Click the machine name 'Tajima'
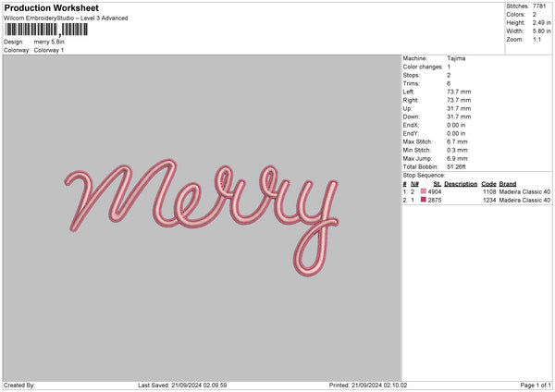Screen dimensions: 555x392 pos(456,58)
